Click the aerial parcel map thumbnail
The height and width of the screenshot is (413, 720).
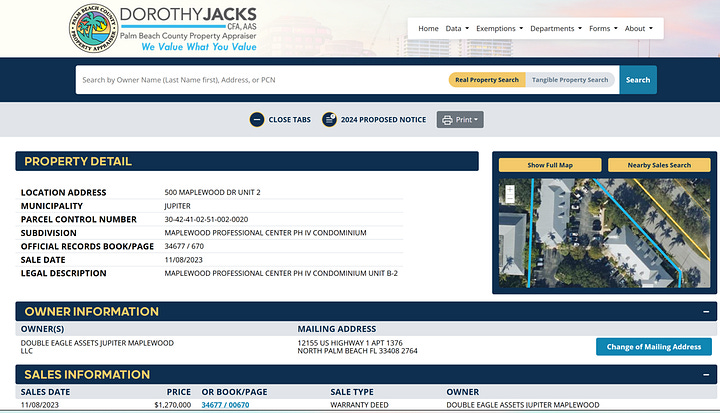click(604, 233)
